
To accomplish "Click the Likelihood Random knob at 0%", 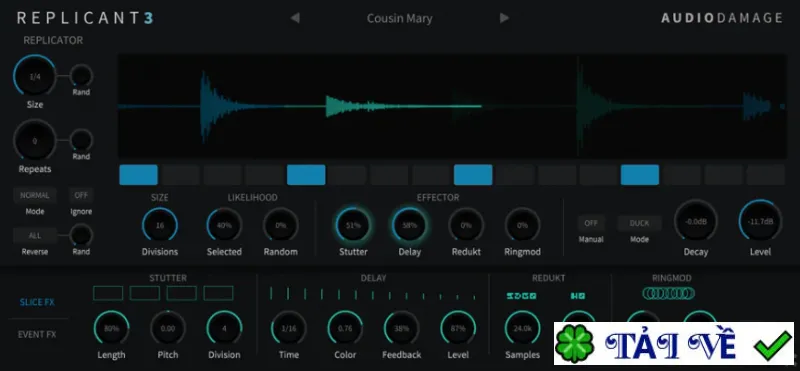I will (x=281, y=225).
